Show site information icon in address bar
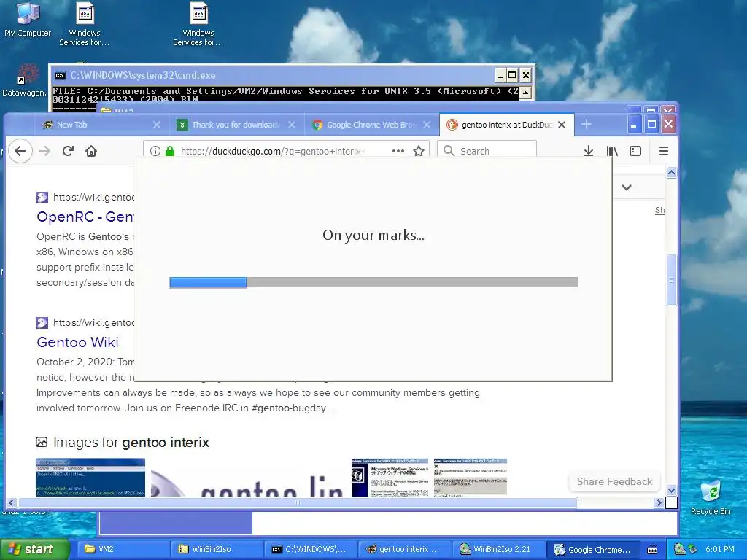Screen dimensions: 747x560 pos(155,151)
